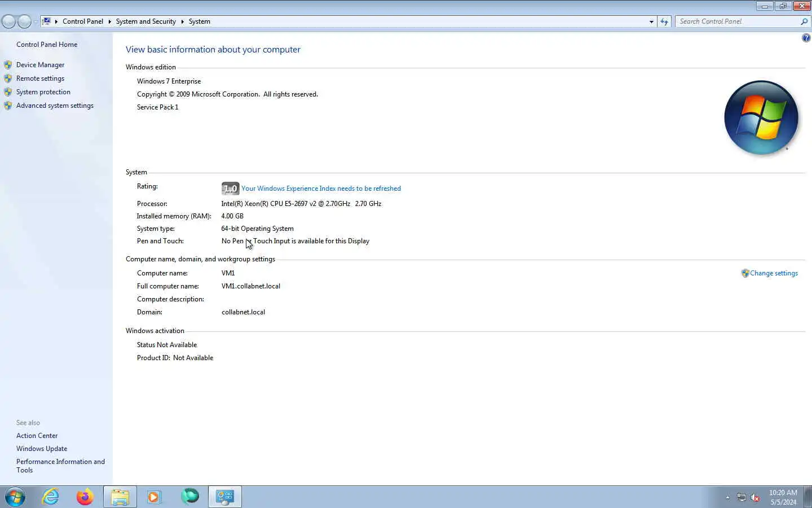The image size is (812, 508).
Task: Click the System breadcrumb
Action: 199,21
